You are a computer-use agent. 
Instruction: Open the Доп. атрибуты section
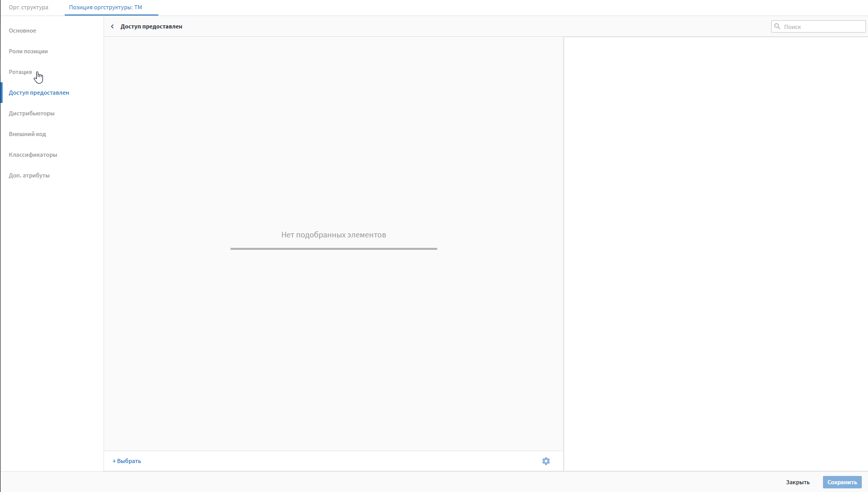click(x=29, y=175)
